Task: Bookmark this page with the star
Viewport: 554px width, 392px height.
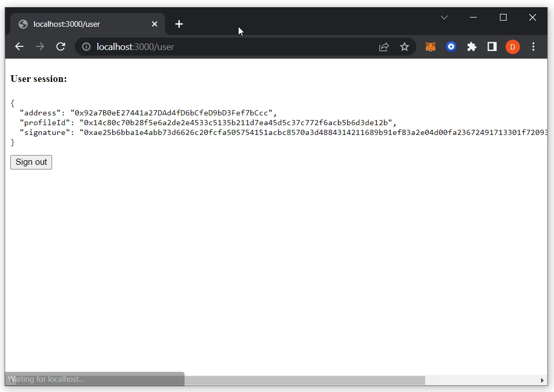Action: click(405, 47)
